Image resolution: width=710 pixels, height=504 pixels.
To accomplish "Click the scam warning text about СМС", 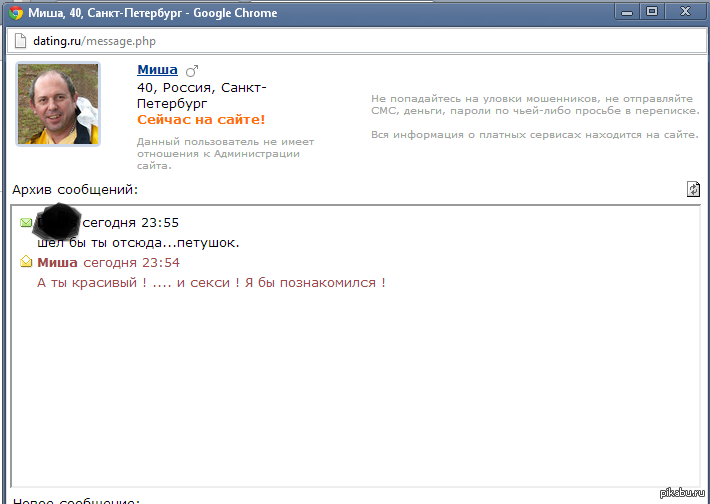I will [x=531, y=105].
